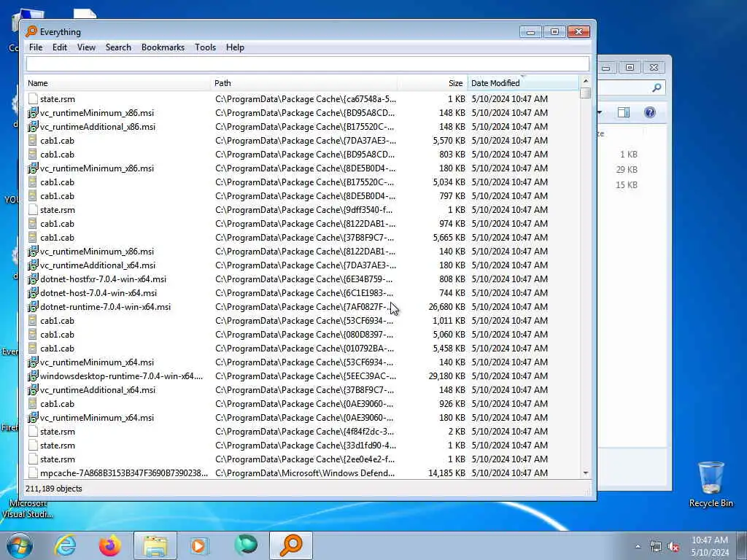Select cab1.cab with size 5,060 KB

[x=57, y=334]
